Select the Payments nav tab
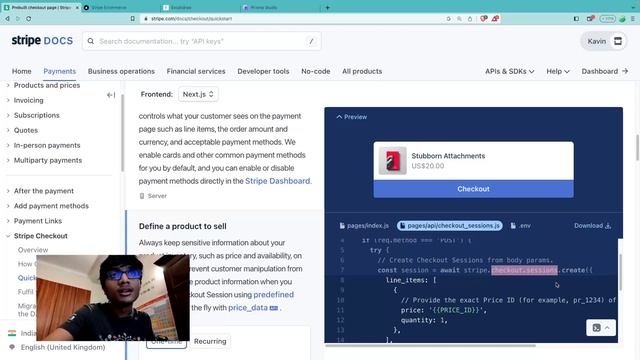 click(x=60, y=71)
